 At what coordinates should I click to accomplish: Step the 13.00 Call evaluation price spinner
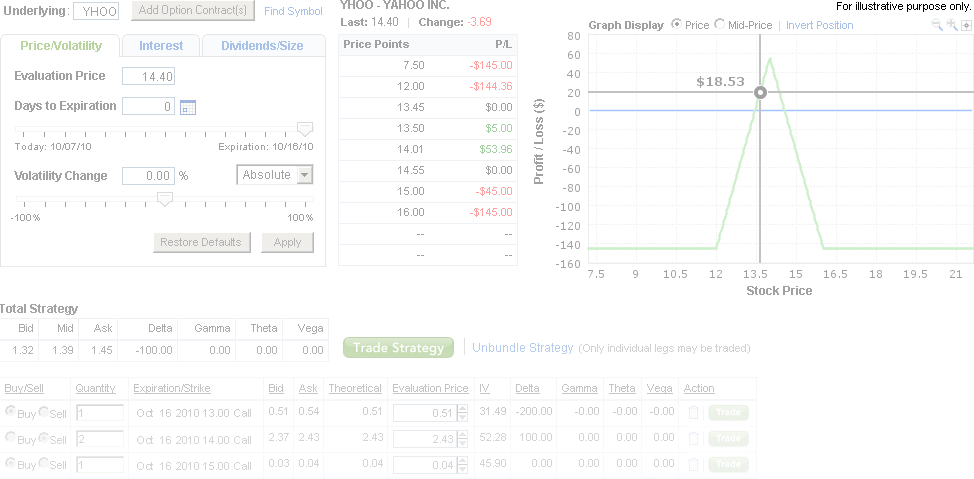(461, 412)
